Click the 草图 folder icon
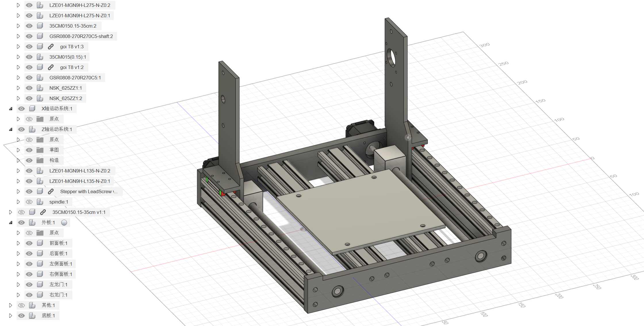The image size is (644, 326). (x=40, y=150)
